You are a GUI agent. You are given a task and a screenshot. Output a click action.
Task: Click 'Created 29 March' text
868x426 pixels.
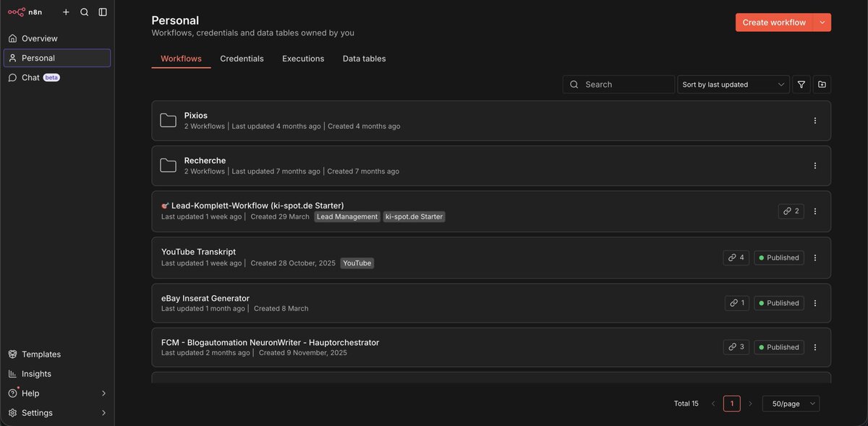[280, 216]
